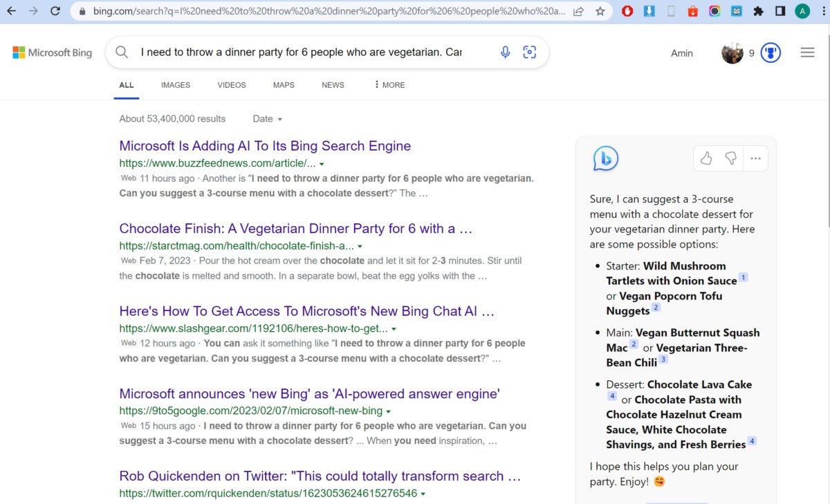Open Bing hamburger settings menu
Screen dimensions: 830x504
pyautogui.click(x=807, y=53)
